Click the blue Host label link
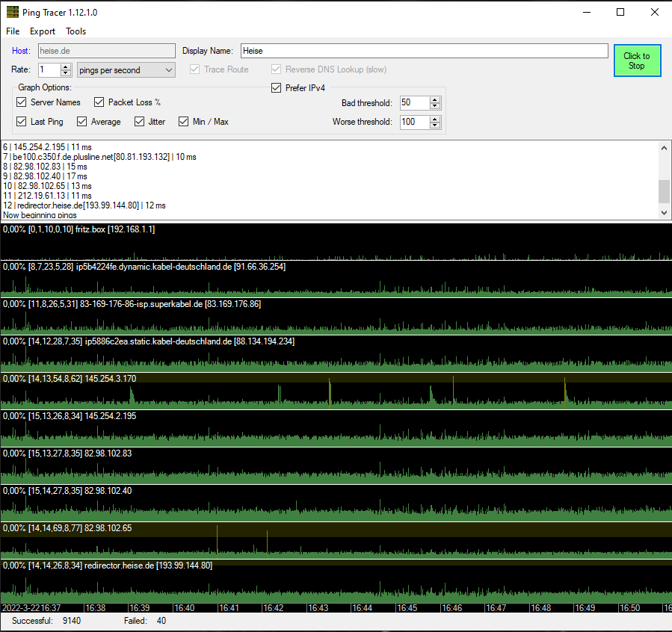 point(21,51)
